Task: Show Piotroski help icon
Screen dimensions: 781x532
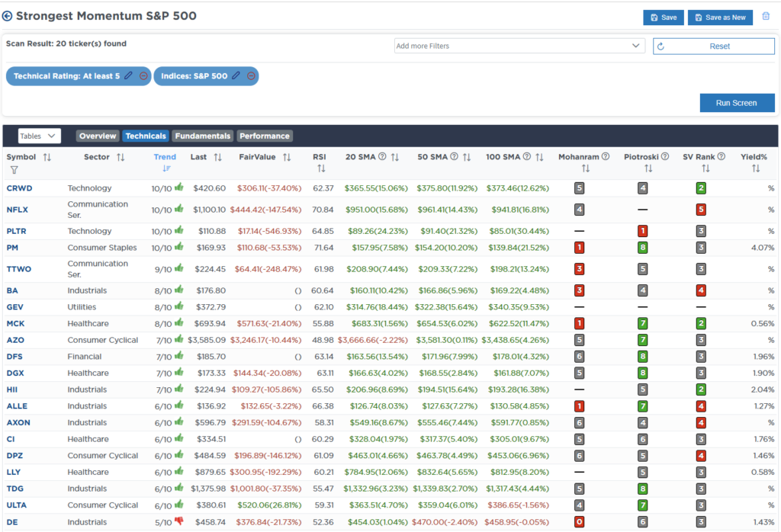Action: pyautogui.click(x=664, y=157)
